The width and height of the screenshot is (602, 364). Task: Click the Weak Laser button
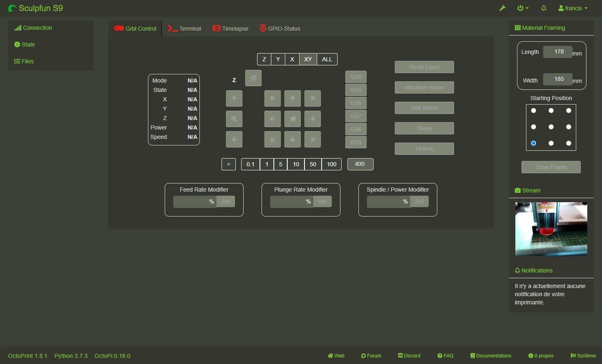(x=424, y=67)
